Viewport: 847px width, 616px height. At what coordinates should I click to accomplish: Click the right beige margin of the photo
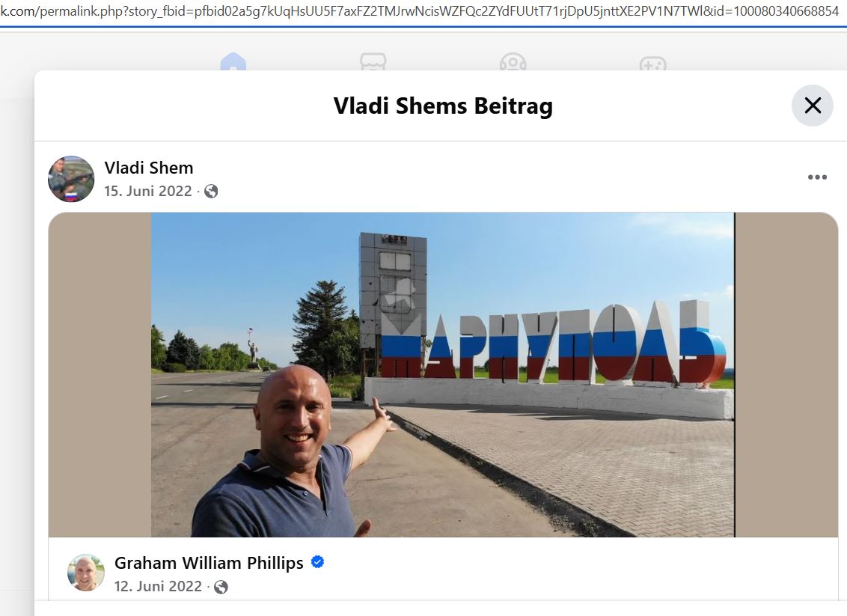pos(786,374)
